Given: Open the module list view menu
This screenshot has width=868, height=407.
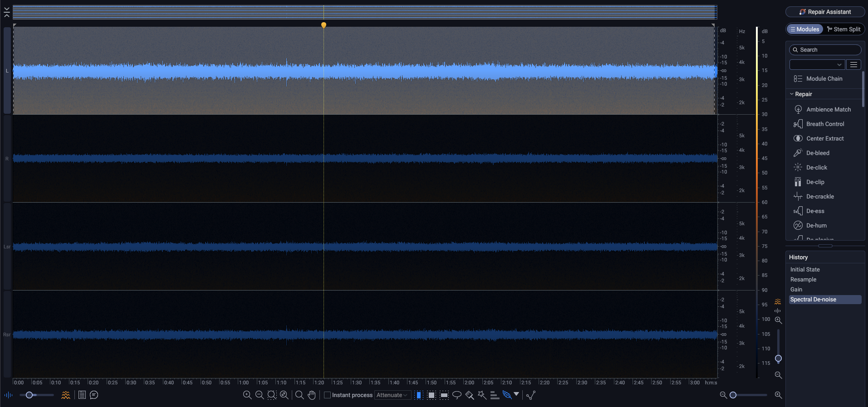Looking at the screenshot, I should 853,64.
